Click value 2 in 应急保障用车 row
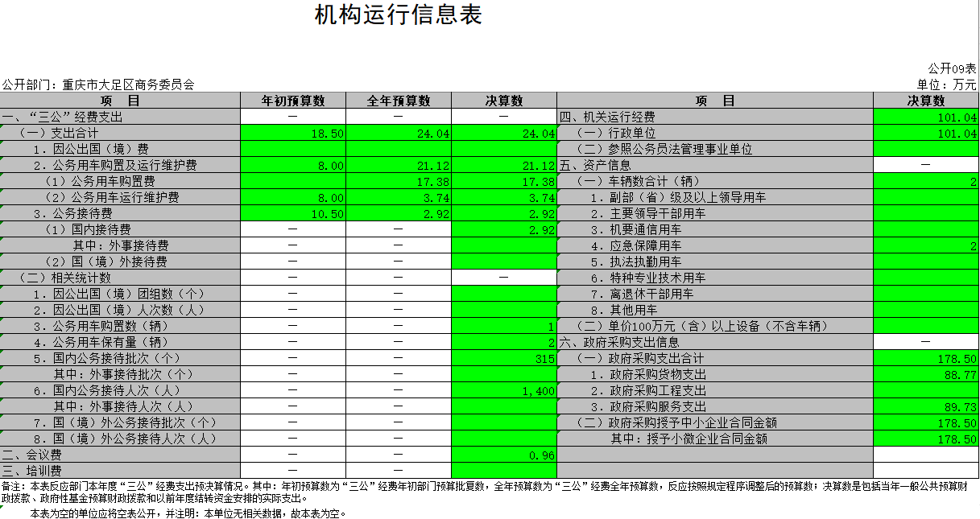 click(925, 245)
